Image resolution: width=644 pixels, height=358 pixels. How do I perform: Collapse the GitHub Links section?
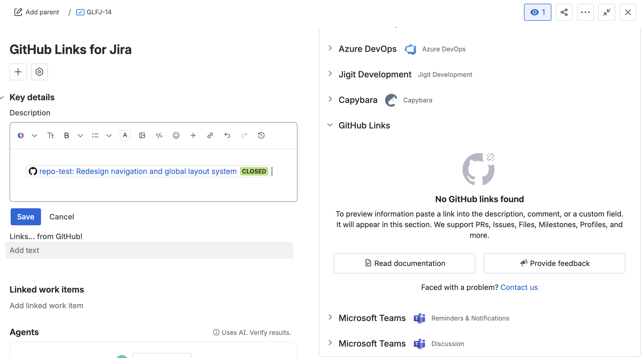(x=330, y=125)
